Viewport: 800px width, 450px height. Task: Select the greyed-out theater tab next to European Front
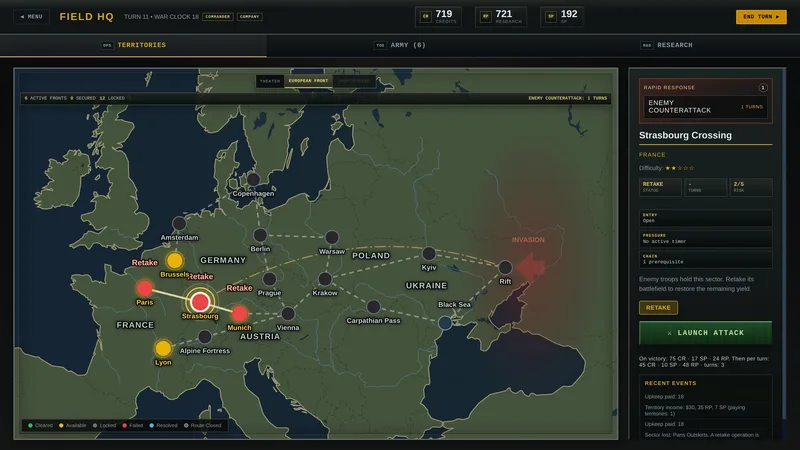(354, 81)
